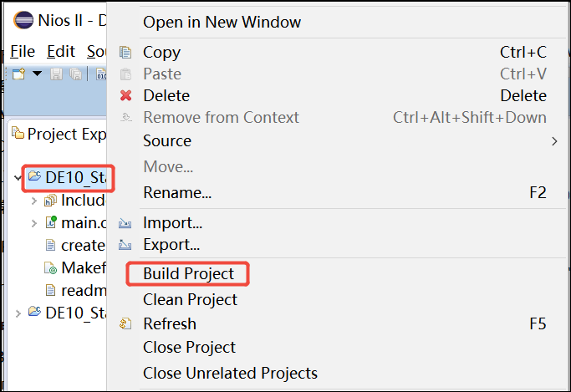Expand the main.c tree node
This screenshot has width=571, height=392.
click(x=33, y=223)
